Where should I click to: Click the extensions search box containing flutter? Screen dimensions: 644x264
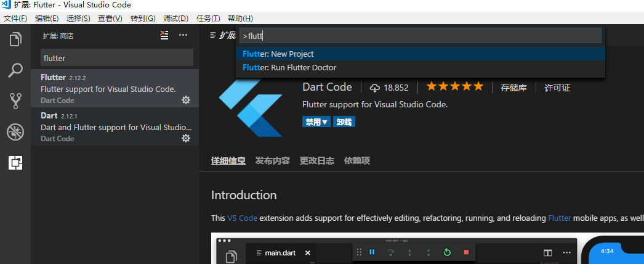tap(116, 57)
